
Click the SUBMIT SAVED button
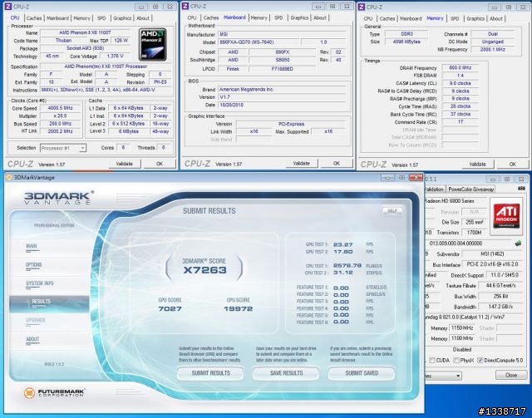pyautogui.click(x=362, y=373)
